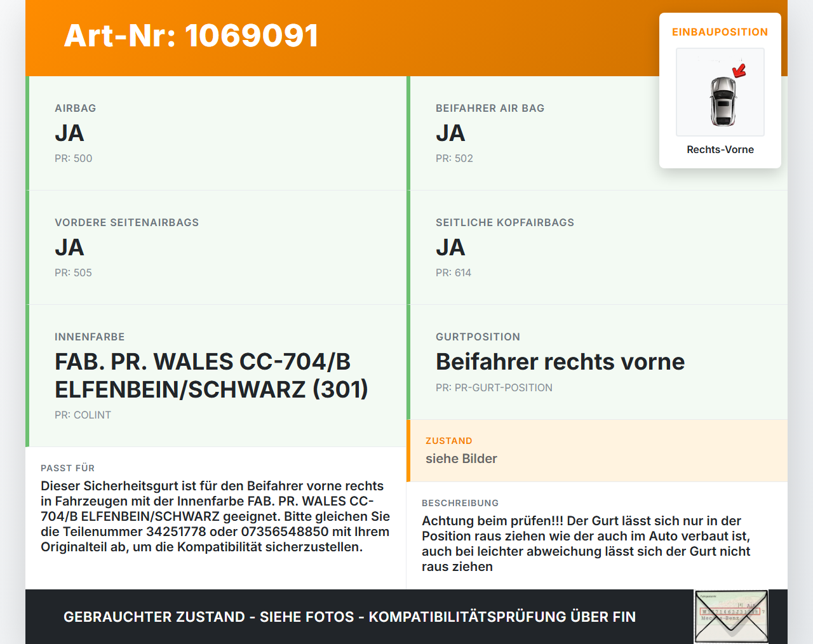Click the BEIFAHRER AIR BAG label

490,108
